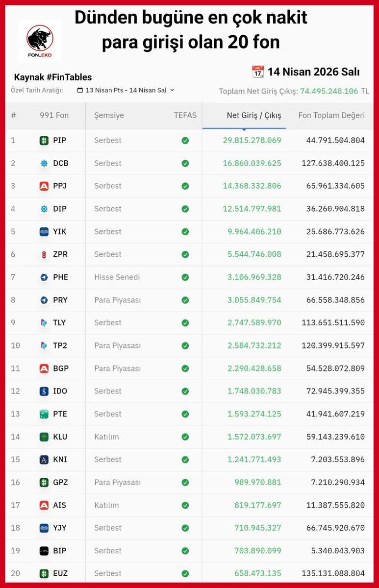This screenshot has width=379, height=588.
Task: Click the KNI fund logo icon
Action: (44, 460)
